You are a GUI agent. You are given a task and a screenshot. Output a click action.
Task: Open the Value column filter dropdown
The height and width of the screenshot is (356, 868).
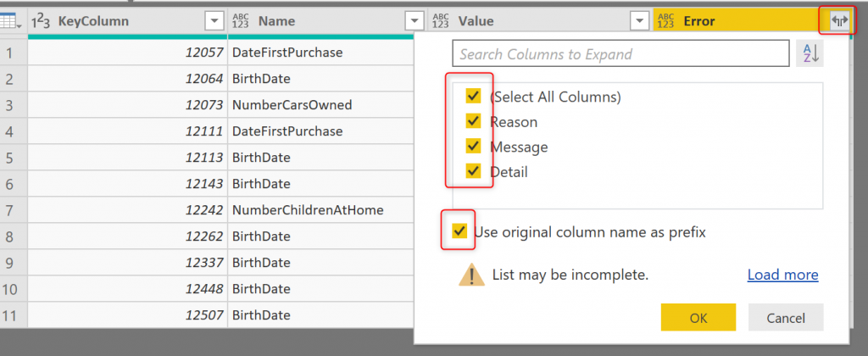coord(638,21)
